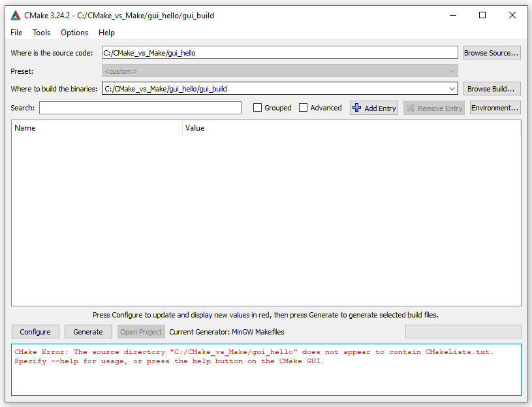This screenshot has height=407, width=532.
Task: Click the source code path text field
Action: coord(279,53)
